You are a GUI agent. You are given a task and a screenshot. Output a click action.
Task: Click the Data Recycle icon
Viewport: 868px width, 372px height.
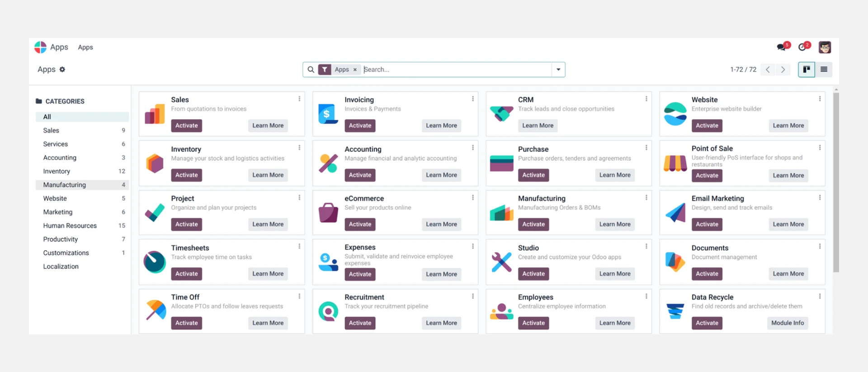675,311
